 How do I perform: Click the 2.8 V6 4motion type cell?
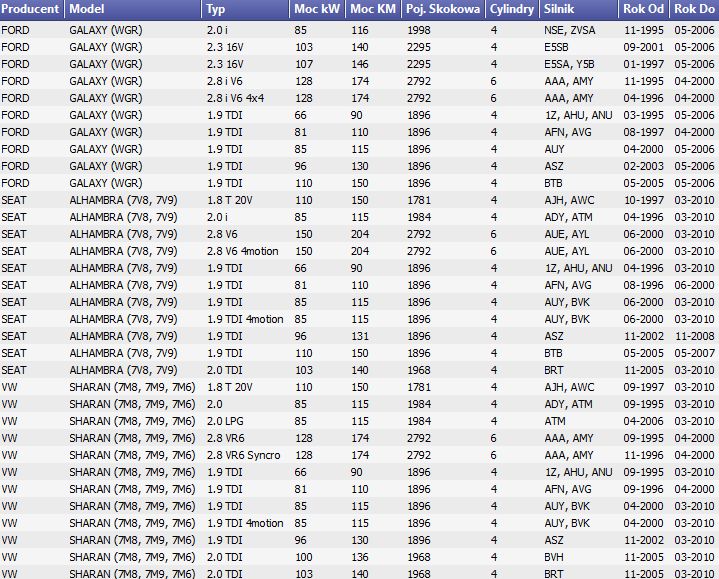point(242,251)
